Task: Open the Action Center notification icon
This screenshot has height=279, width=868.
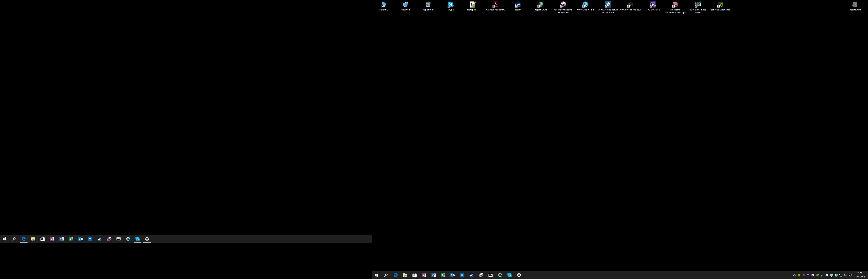Action: coord(850,275)
